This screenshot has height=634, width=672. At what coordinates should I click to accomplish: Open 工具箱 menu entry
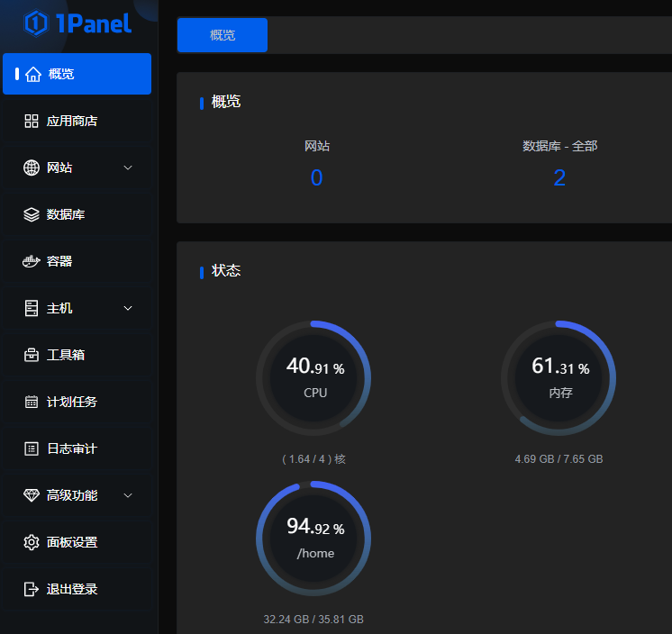77,355
